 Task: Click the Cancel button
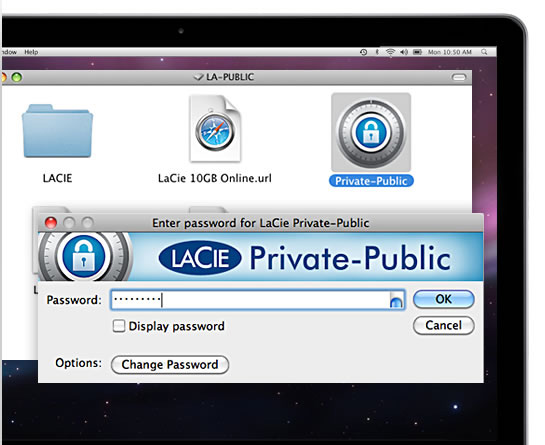(444, 325)
